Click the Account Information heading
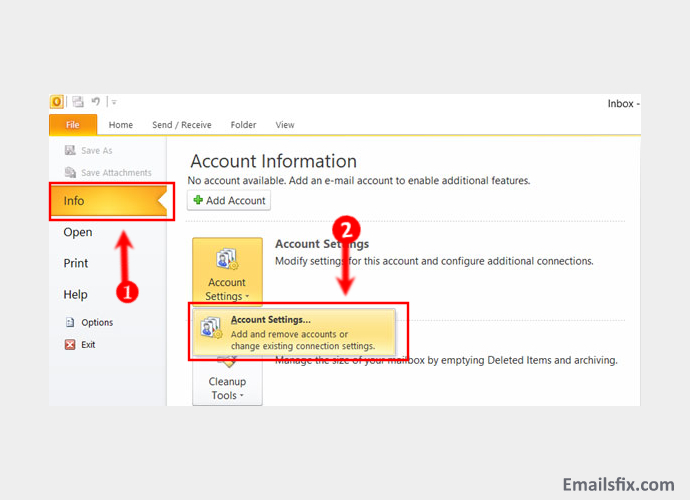690x500 pixels. tap(273, 161)
